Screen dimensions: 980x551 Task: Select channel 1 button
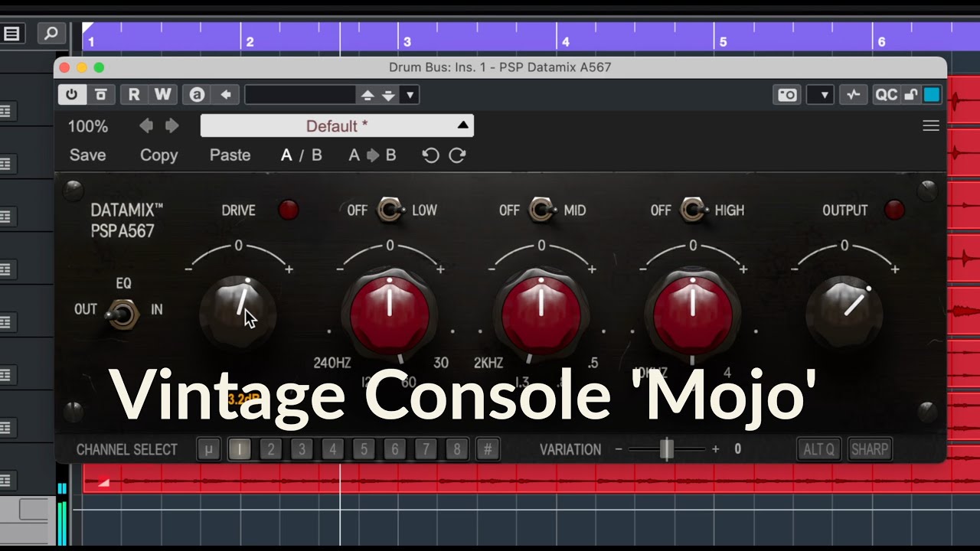coord(240,449)
